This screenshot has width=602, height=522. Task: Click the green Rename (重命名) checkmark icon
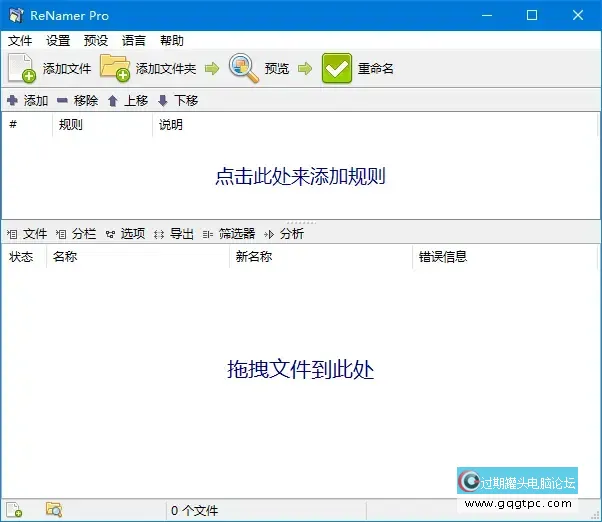tap(337, 68)
